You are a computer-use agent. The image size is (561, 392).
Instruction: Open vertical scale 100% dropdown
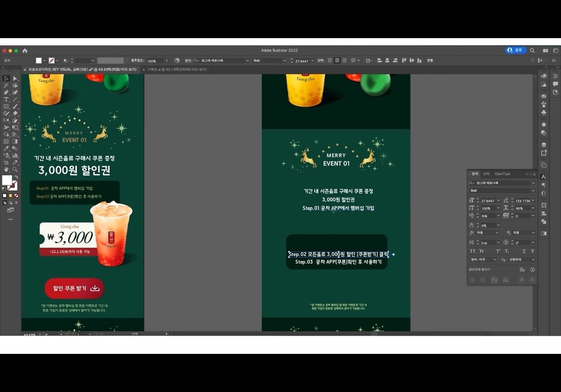pyautogui.click(x=498, y=208)
